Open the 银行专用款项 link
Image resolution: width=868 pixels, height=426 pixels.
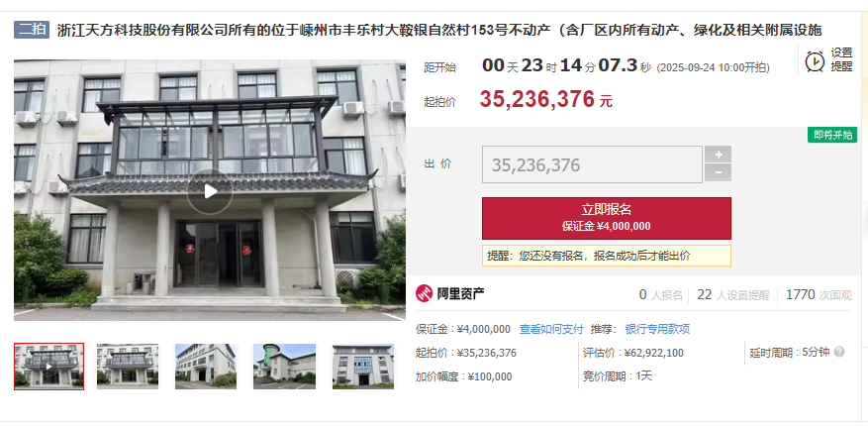coord(657,329)
